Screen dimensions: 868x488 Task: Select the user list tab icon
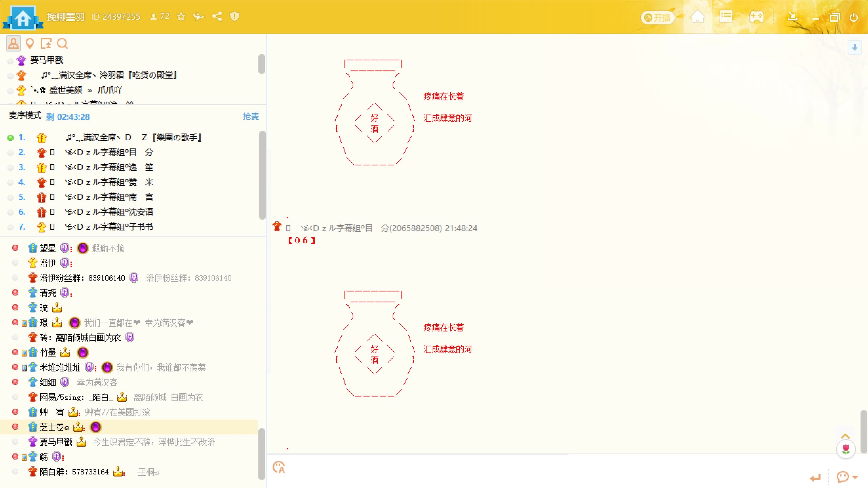pyautogui.click(x=14, y=43)
